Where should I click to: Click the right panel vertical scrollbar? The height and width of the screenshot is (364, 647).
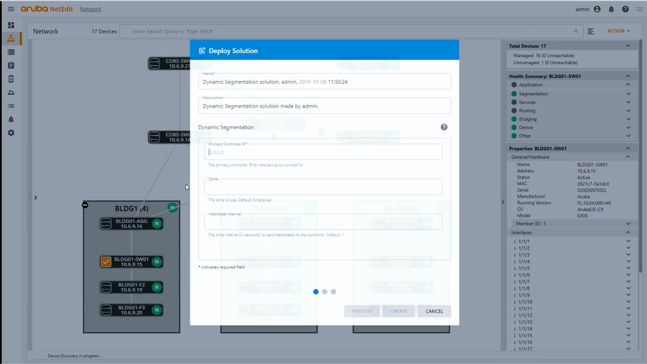640,156
